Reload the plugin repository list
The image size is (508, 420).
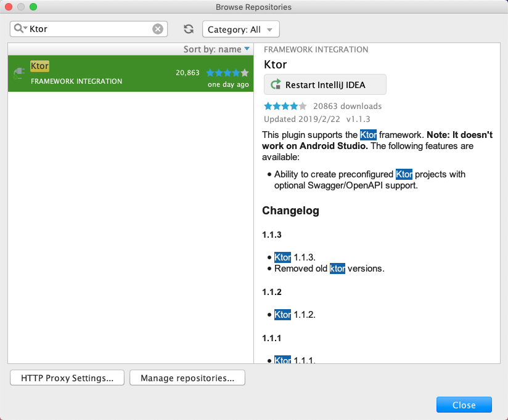189,29
